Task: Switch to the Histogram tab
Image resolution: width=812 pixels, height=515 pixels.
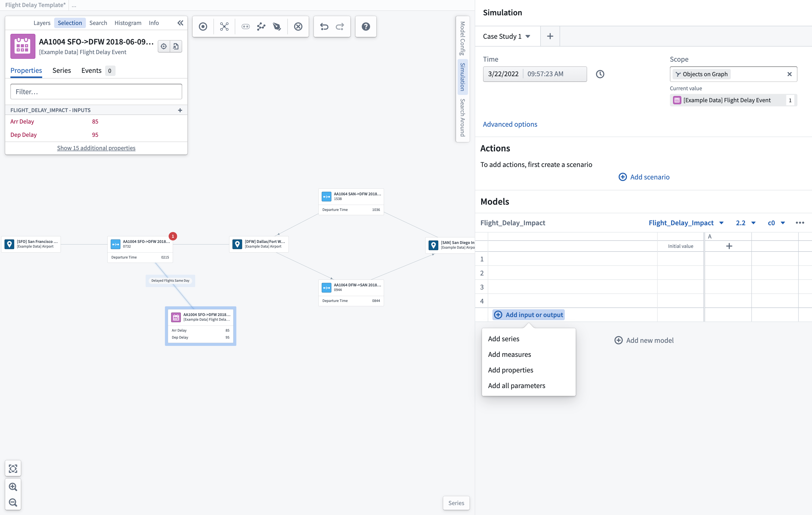Action: (x=128, y=23)
